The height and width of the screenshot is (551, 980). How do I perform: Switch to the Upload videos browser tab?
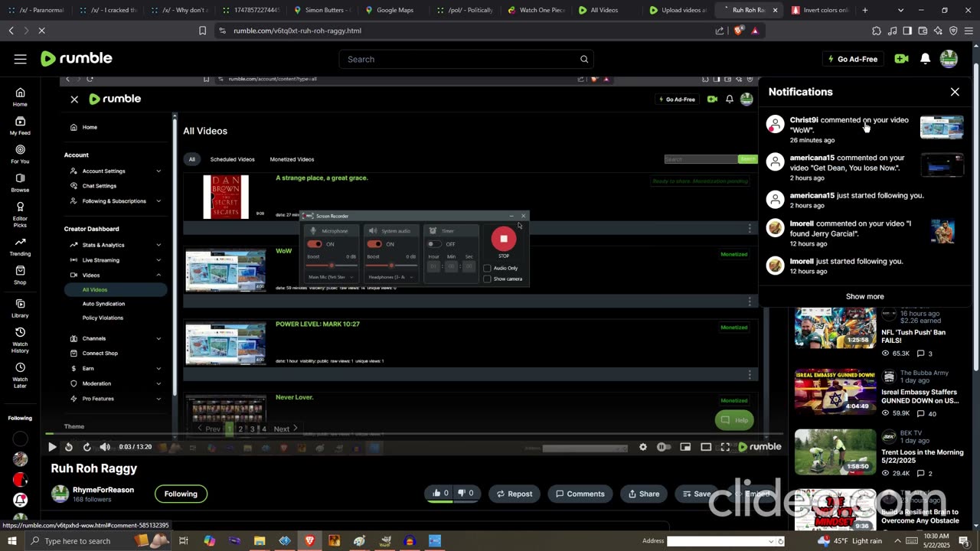point(678,10)
